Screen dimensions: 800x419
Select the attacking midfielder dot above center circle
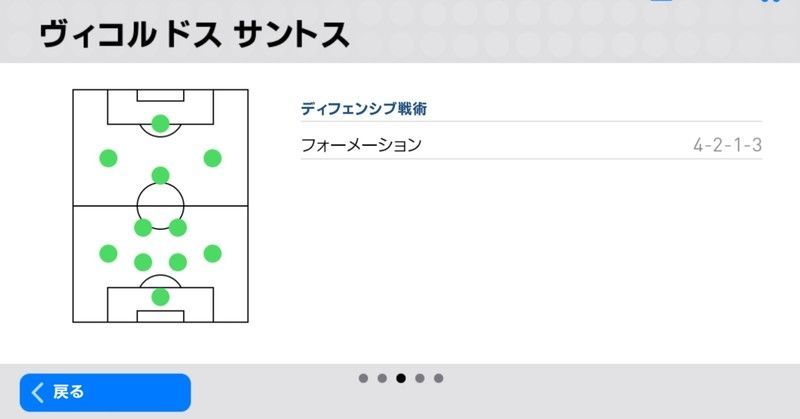160,176
